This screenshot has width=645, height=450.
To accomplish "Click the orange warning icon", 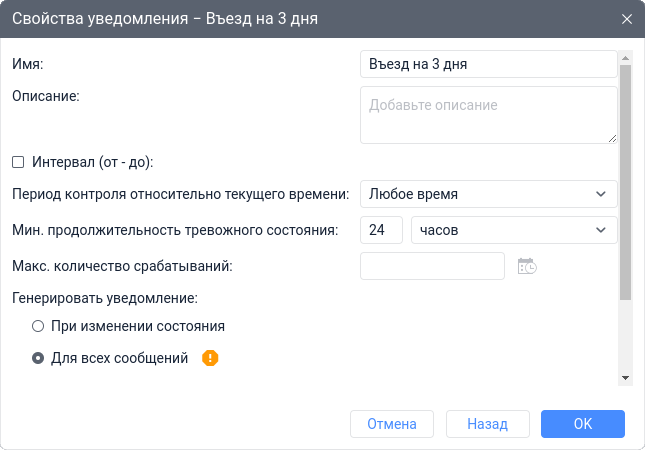I will coord(210,358).
